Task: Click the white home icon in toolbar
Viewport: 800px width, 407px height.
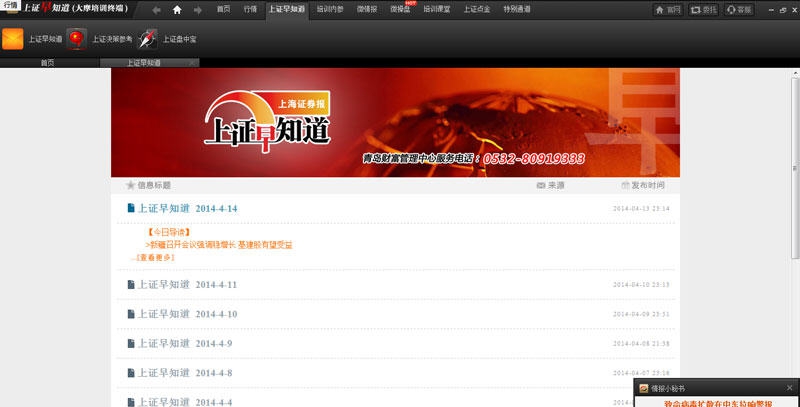Action: pyautogui.click(x=177, y=10)
